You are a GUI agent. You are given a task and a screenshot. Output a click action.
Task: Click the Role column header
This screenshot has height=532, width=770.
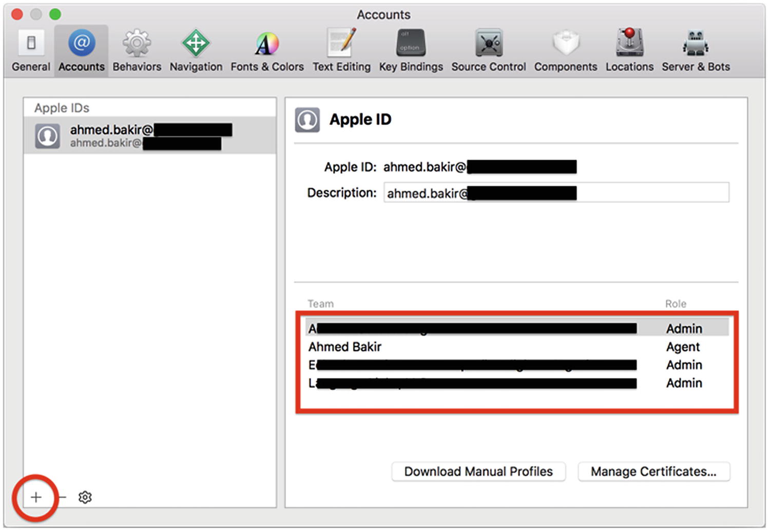[676, 303]
